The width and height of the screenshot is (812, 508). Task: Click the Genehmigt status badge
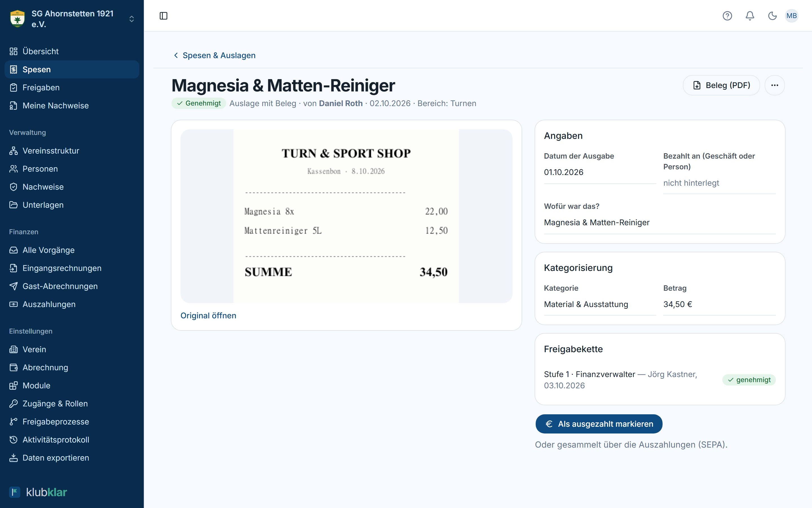[x=199, y=104]
